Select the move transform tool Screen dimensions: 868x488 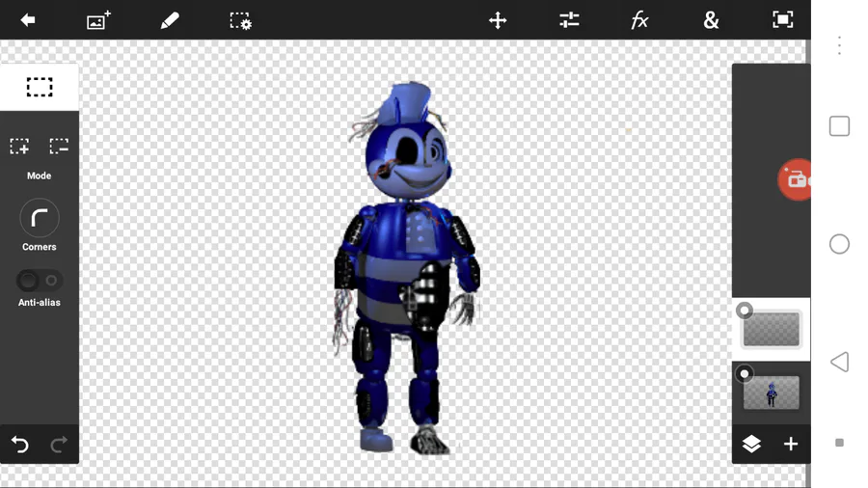[498, 20]
